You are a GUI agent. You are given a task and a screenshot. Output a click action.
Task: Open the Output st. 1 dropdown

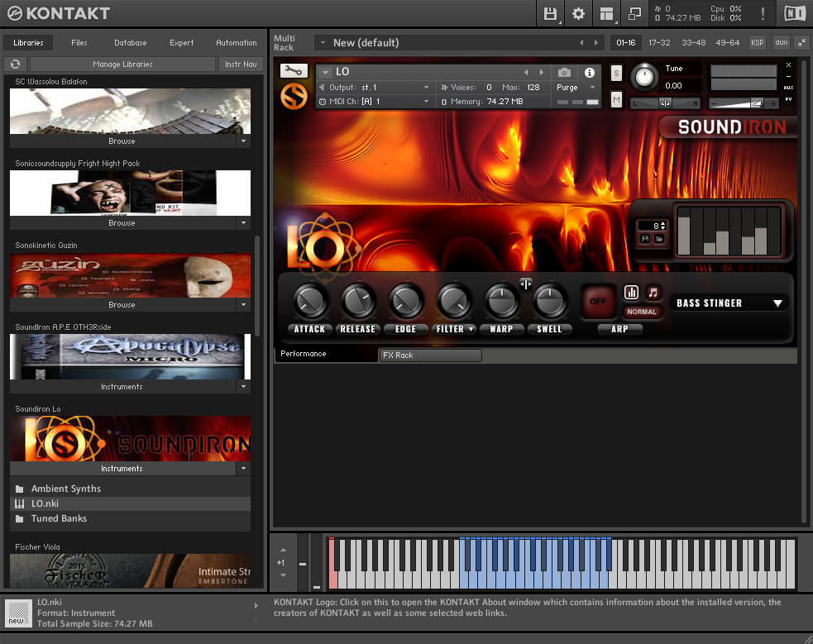tap(375, 87)
